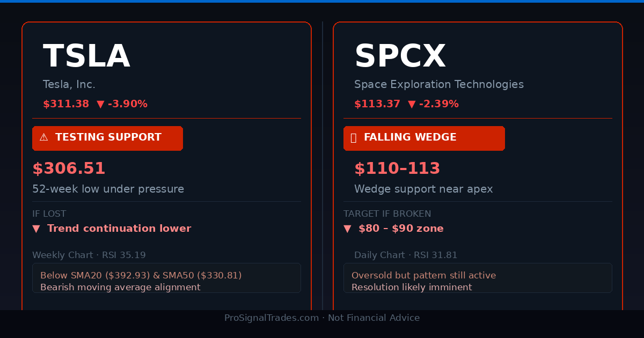This screenshot has height=338, width=644.
Task: Click the TSLA price $311.38
Action: pyautogui.click(x=66, y=105)
